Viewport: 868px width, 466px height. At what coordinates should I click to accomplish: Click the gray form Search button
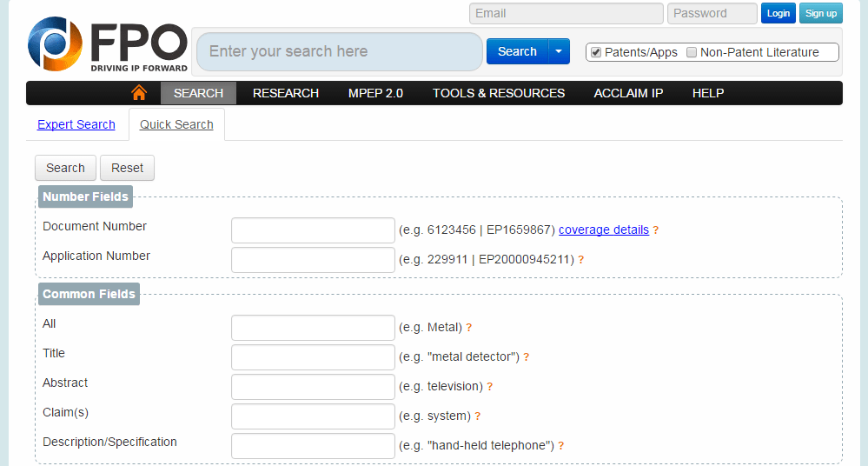coord(65,168)
